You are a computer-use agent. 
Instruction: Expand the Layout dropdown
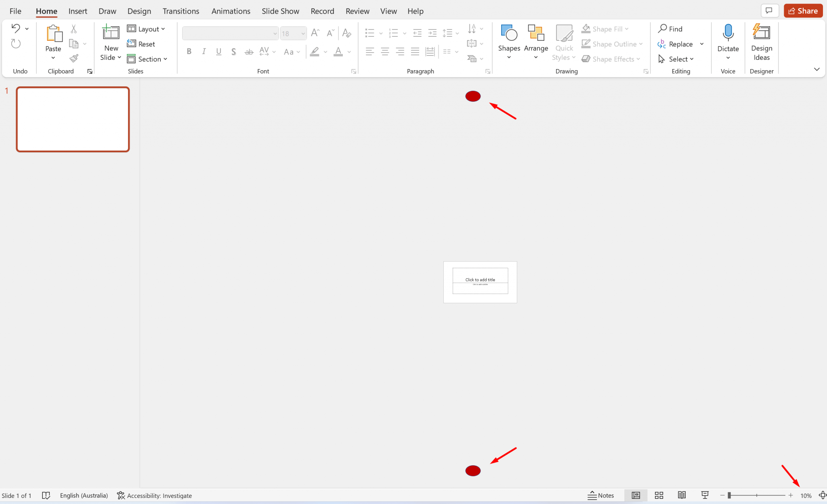[146, 29]
